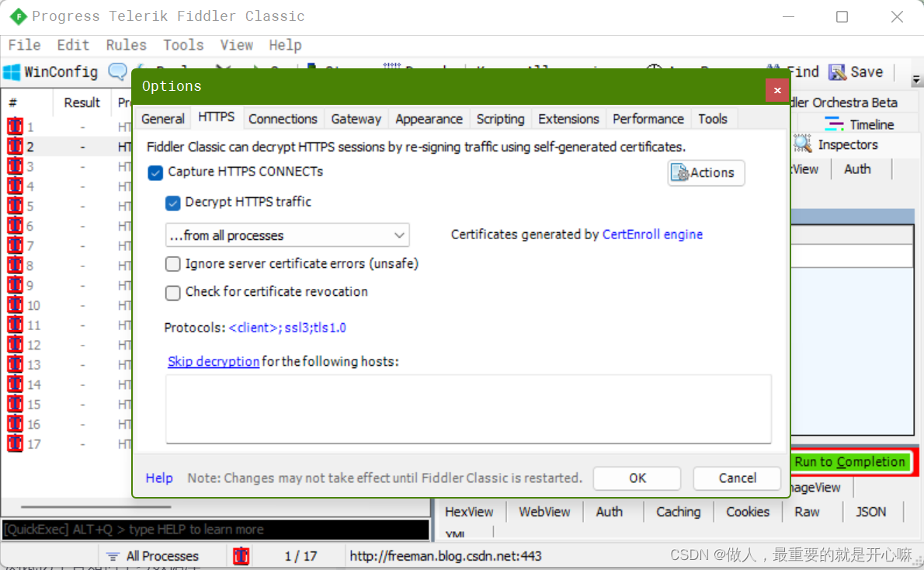Viewport: 924px width, 570px height.
Task: Select session 11 icon in list
Action: coord(15,325)
